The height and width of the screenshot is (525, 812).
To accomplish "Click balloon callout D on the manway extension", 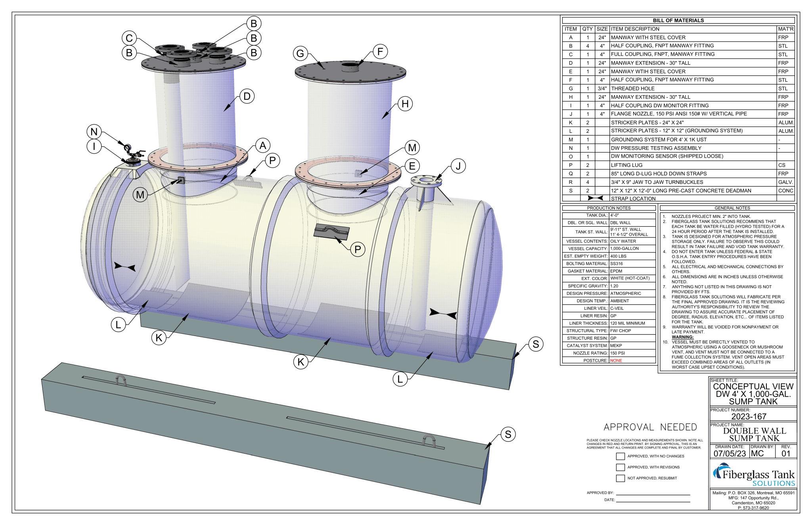I will click(x=247, y=96).
